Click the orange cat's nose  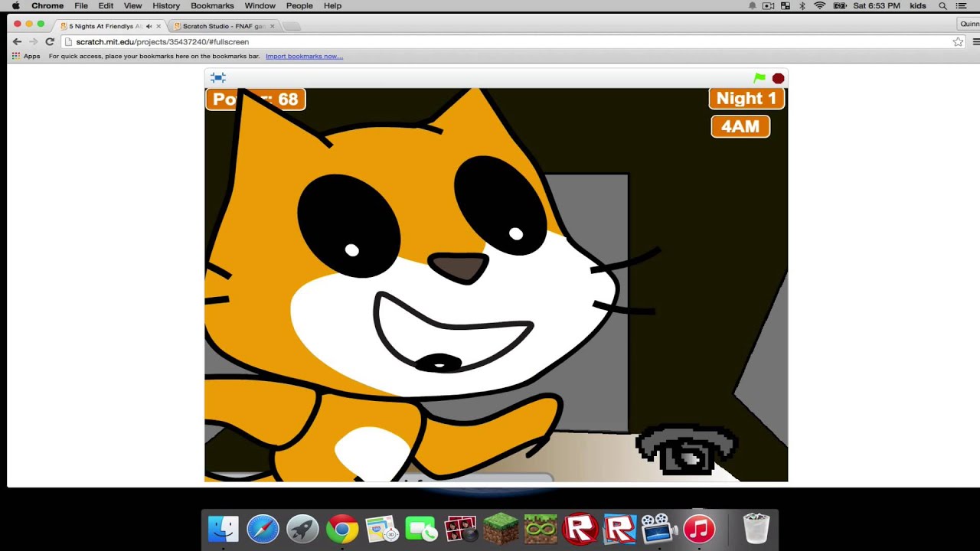point(459,268)
